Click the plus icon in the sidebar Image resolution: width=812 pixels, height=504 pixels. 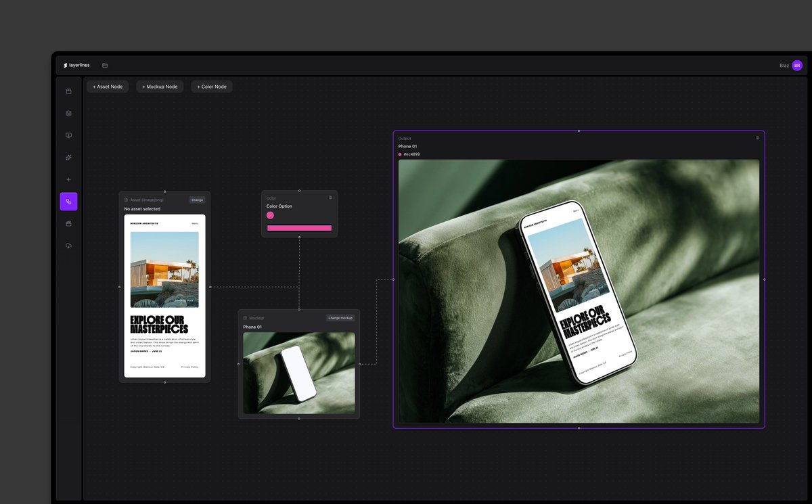coord(68,179)
